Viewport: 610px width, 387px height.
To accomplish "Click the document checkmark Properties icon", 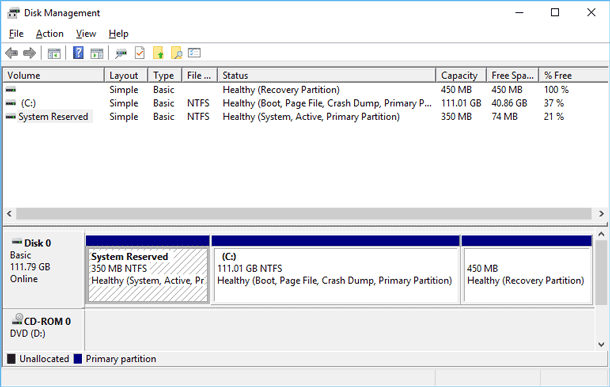I will coord(140,53).
